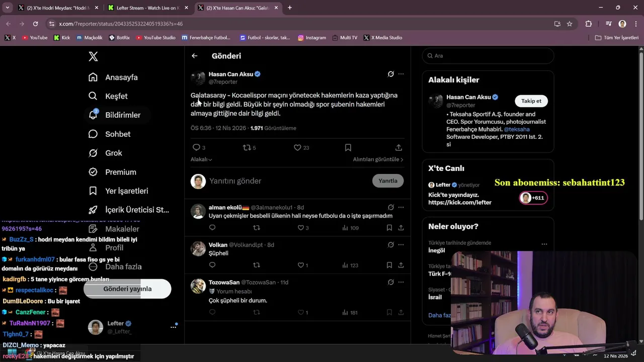Click Takip et to follow Hasan Can Aksu
This screenshot has width=644, height=362.
(531, 101)
